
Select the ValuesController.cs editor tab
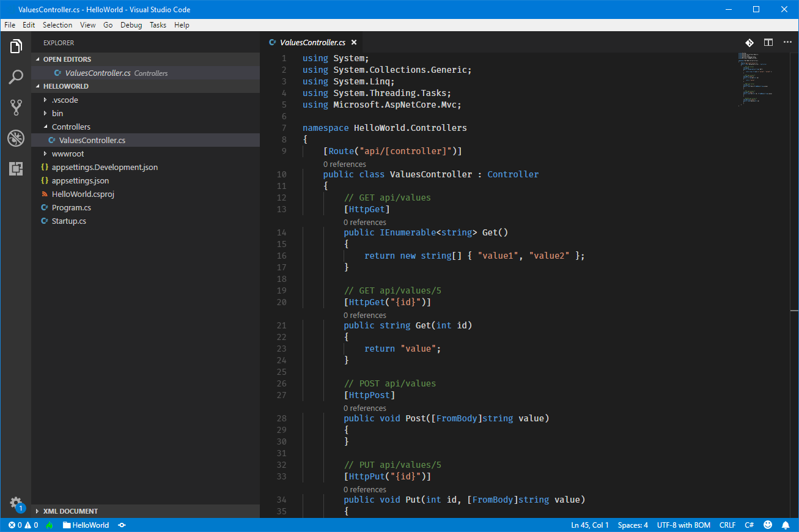pos(312,42)
